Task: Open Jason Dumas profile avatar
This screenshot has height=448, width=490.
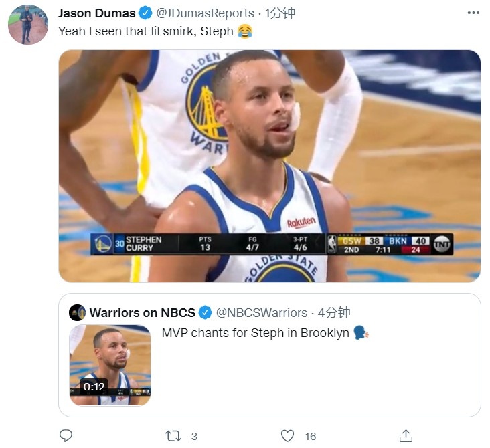Action: point(28,25)
